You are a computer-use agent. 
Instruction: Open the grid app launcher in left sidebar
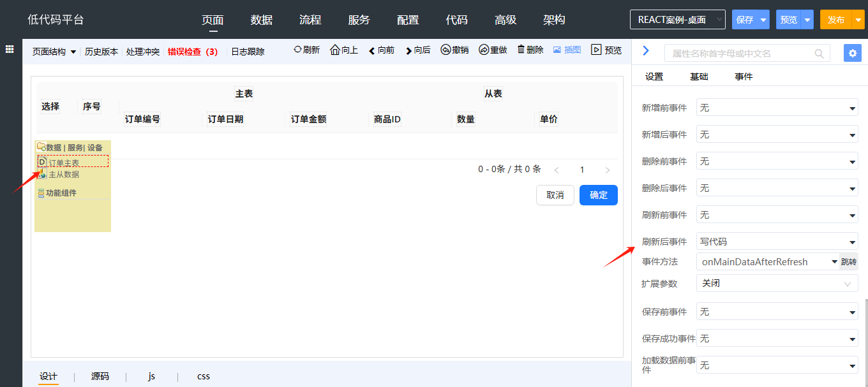pos(10,49)
